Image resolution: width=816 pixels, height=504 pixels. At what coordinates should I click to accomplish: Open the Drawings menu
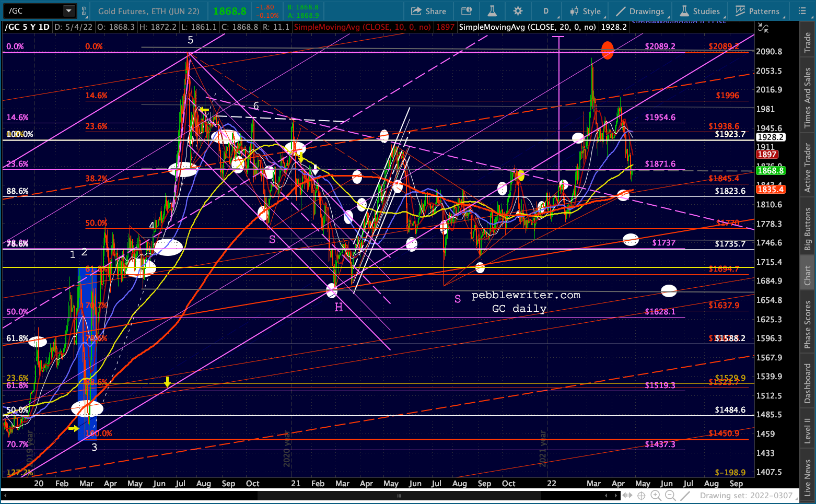[x=640, y=11]
